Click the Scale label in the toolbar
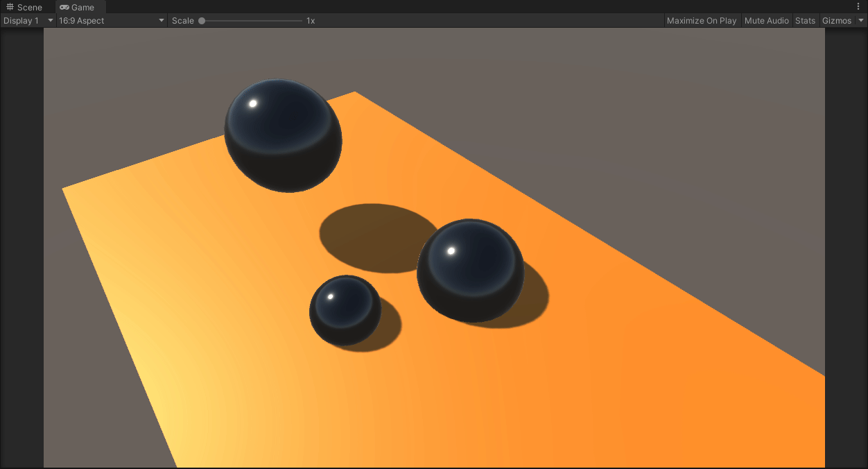The width and height of the screenshot is (868, 469). click(182, 20)
